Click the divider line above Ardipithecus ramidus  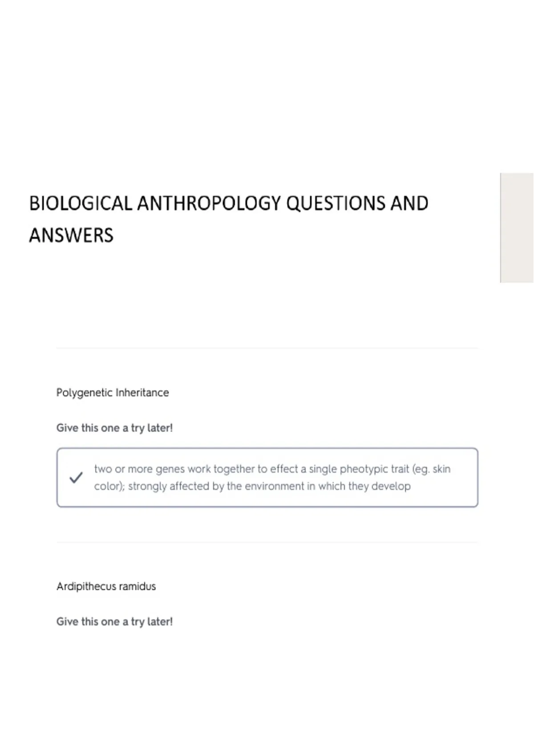pyautogui.click(x=267, y=542)
